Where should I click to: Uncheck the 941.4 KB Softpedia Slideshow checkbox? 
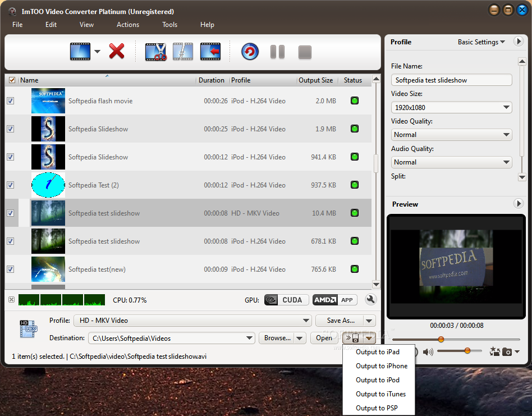coord(11,157)
